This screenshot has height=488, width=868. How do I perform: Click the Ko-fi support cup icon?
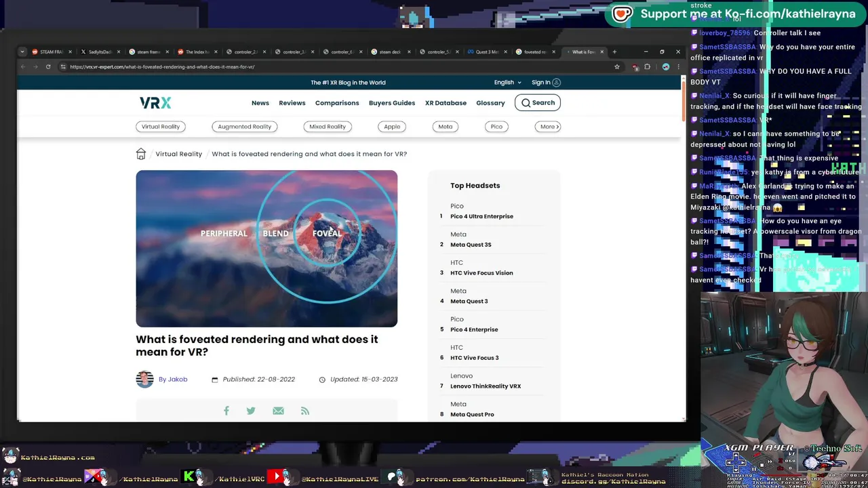pyautogui.click(x=622, y=14)
